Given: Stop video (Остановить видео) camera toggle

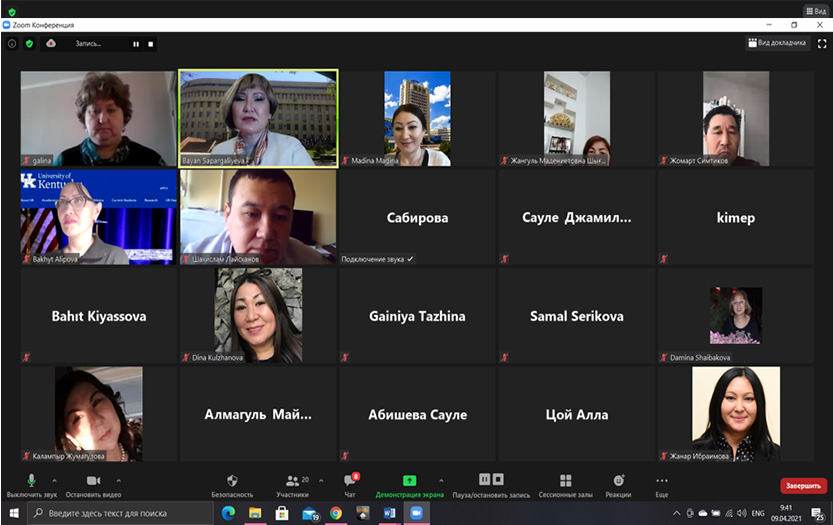Looking at the screenshot, I should 93,481.
